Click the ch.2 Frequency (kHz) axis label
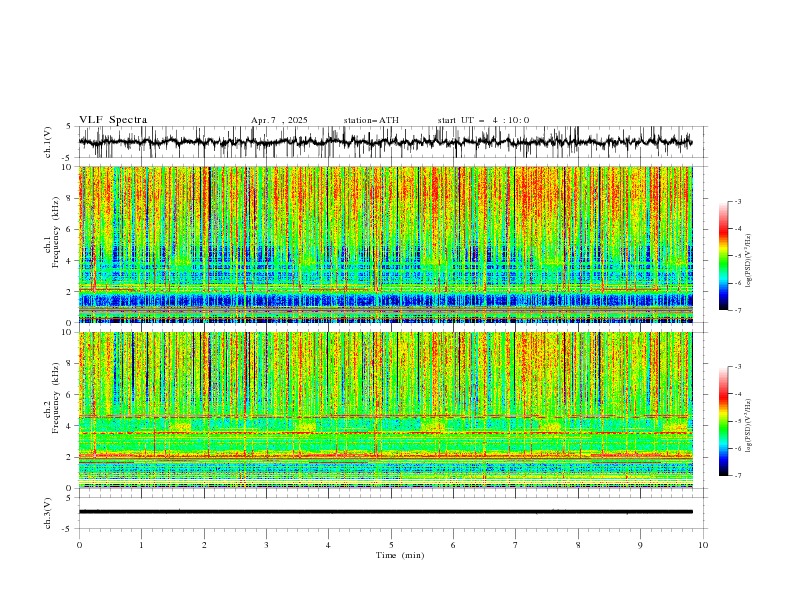This screenshot has width=792, height=612. click(52, 398)
